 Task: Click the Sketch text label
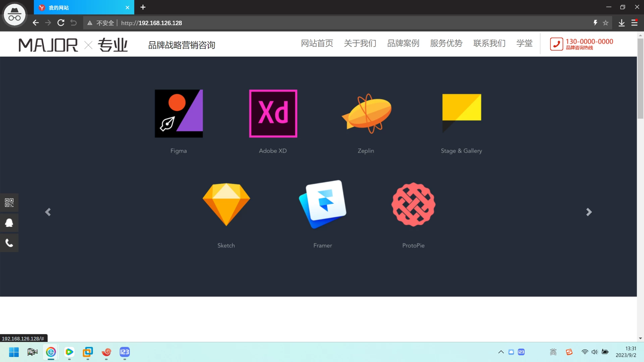(x=226, y=245)
